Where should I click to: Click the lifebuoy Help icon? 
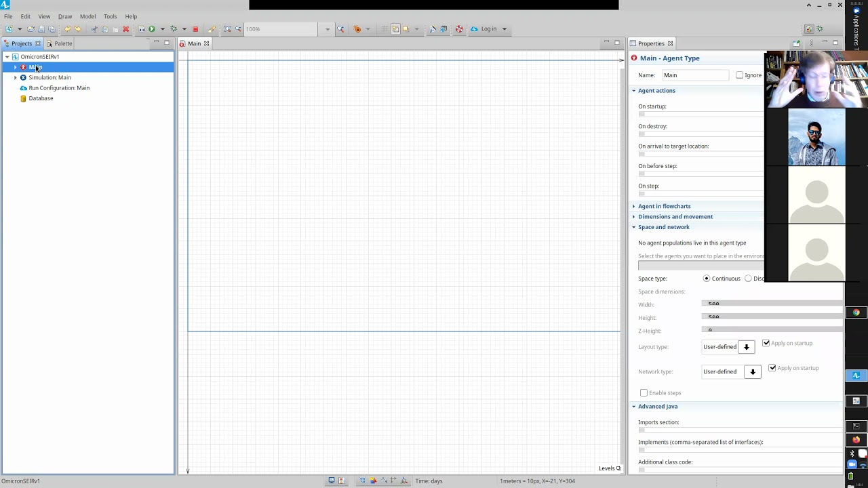459,29
